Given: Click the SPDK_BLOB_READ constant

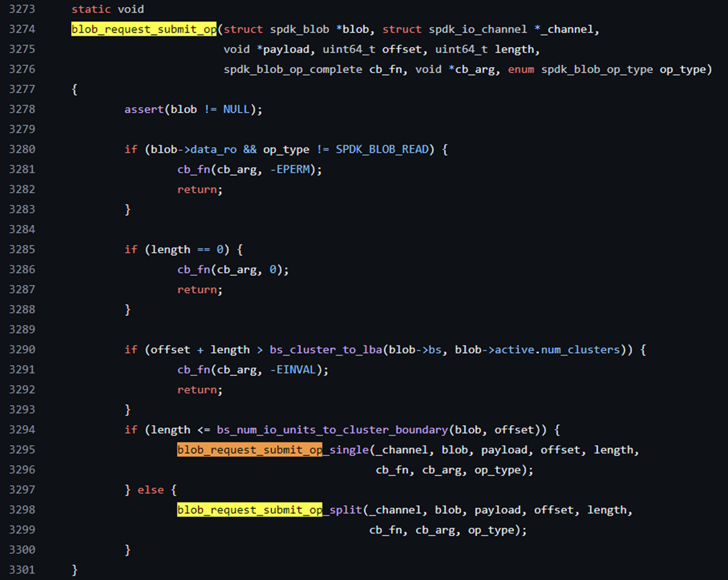Looking at the screenshot, I should tap(382, 150).
